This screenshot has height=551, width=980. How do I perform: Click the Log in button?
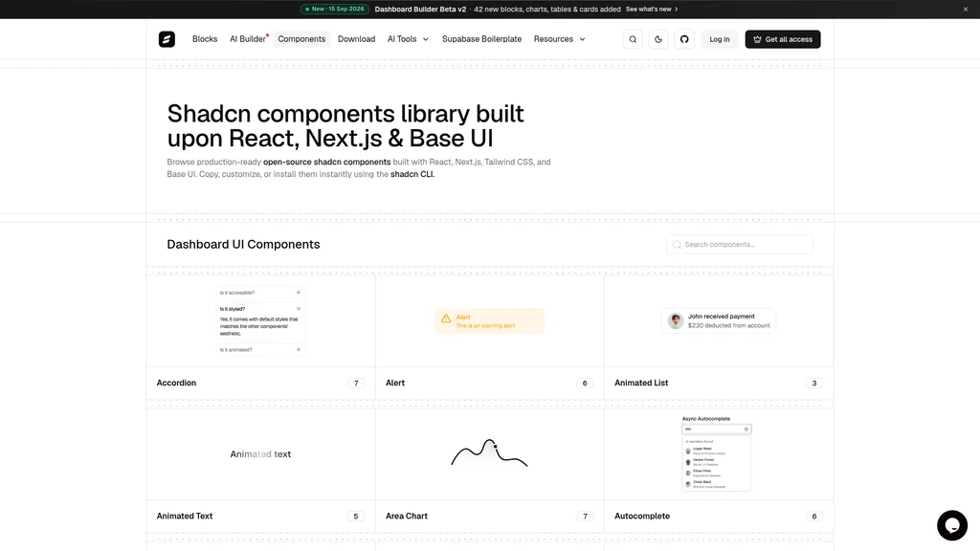(720, 39)
